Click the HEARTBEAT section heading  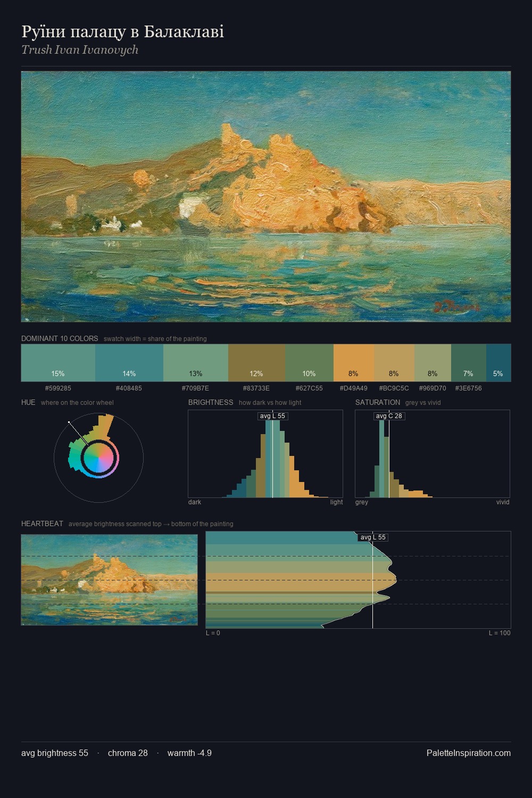[x=42, y=524]
